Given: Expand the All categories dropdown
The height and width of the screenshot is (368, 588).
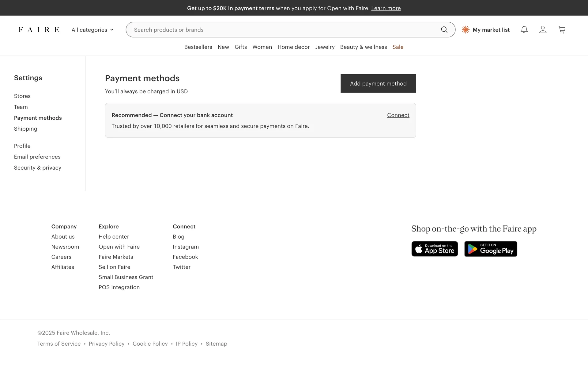Looking at the screenshot, I should pyautogui.click(x=92, y=30).
